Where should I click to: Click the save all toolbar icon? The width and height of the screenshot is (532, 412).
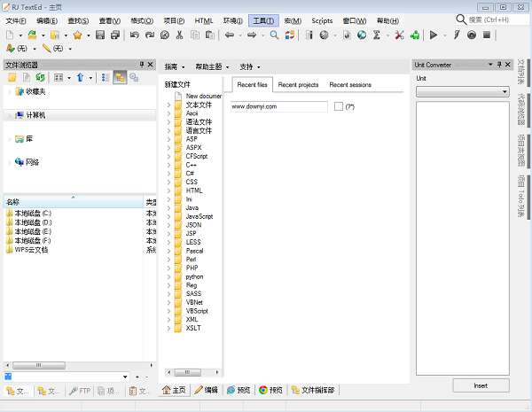tap(115, 35)
